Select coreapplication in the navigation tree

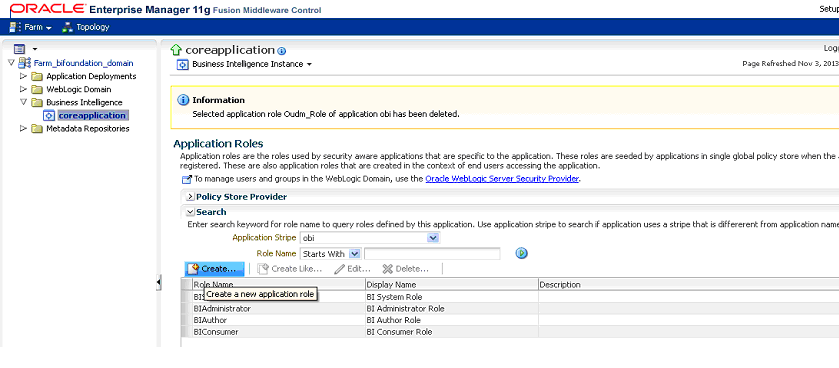click(x=92, y=115)
